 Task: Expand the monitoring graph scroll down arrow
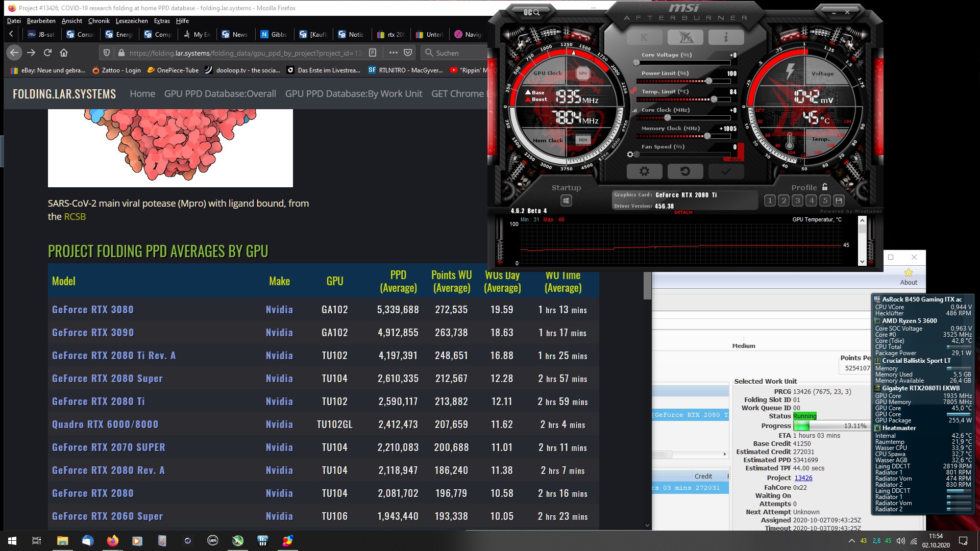(x=862, y=262)
